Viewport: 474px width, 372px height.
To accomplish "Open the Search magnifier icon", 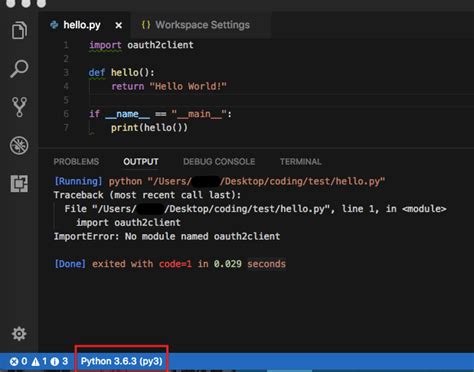I will (19, 69).
